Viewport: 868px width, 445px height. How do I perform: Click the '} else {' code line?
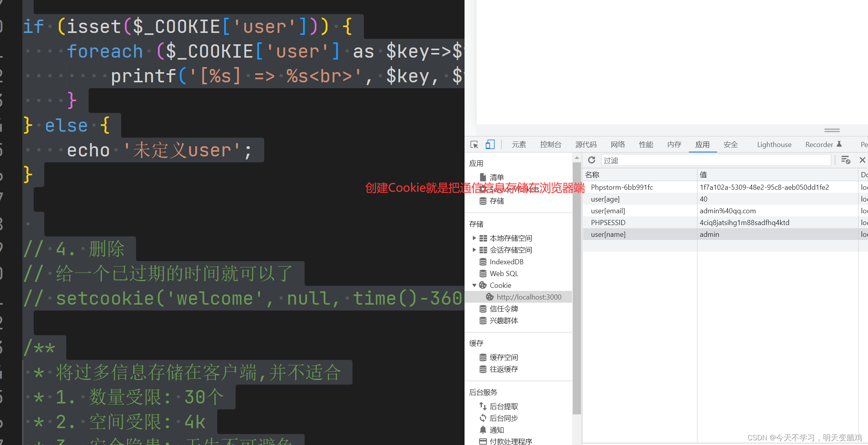click(67, 125)
